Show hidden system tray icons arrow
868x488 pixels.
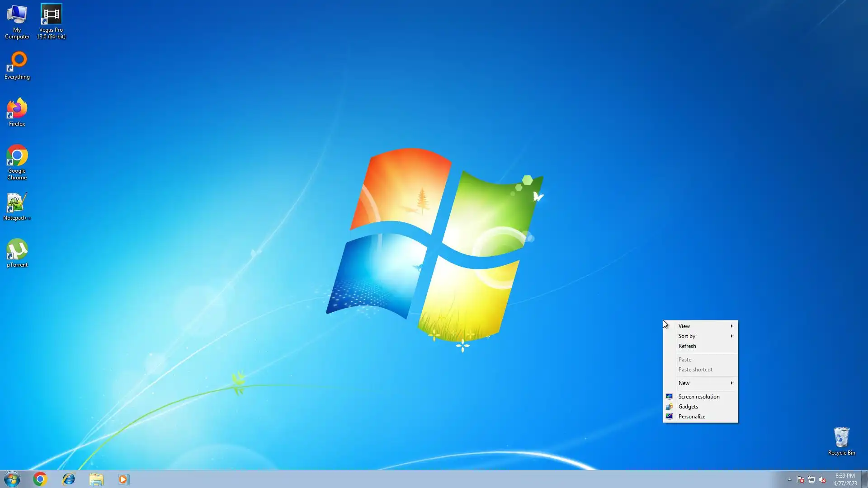[x=789, y=479]
